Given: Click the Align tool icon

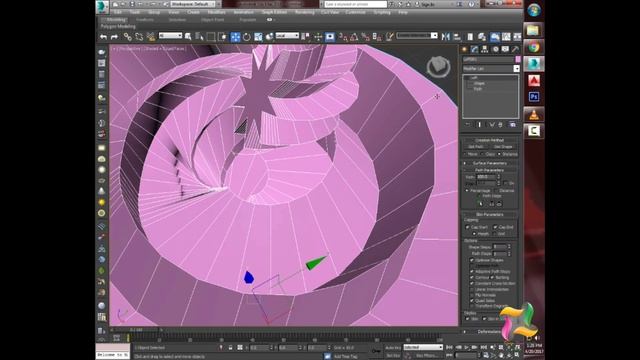Looking at the screenshot, I should click(457, 37).
